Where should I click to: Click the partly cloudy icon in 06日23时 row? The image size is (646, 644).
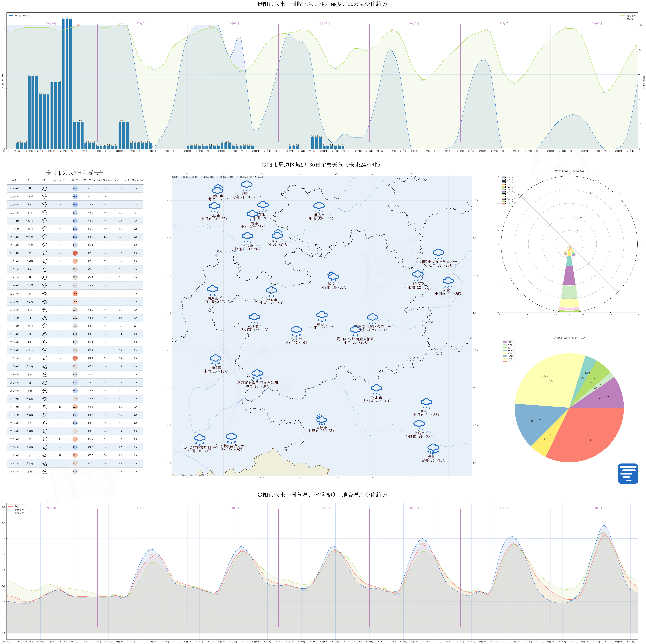[x=45, y=471]
